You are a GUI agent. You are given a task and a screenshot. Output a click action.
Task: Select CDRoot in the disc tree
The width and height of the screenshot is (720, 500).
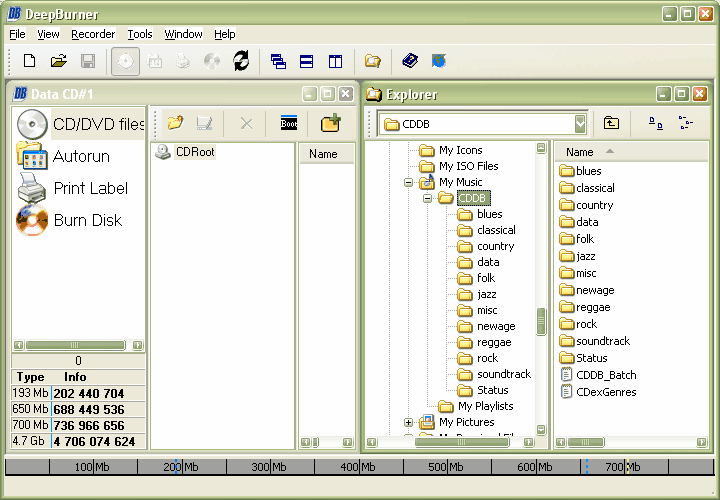click(x=195, y=152)
